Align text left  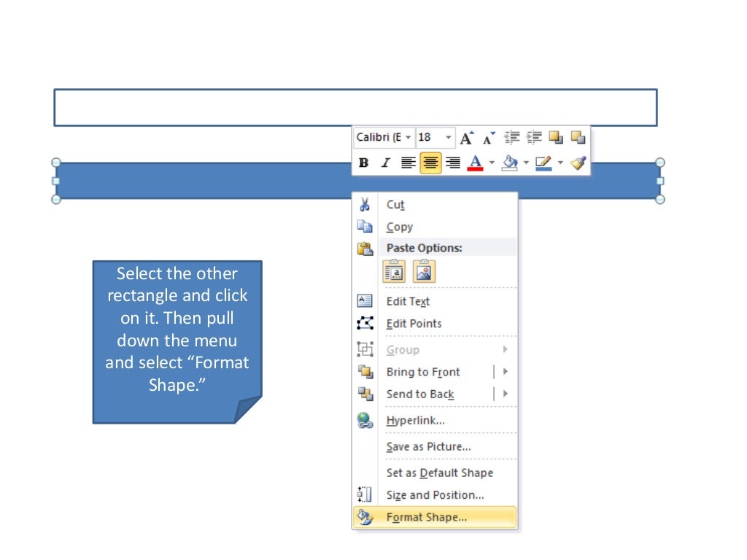(x=408, y=163)
